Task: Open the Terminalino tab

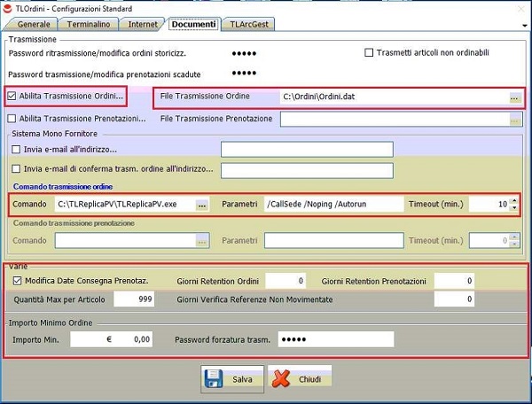Action: (88, 24)
